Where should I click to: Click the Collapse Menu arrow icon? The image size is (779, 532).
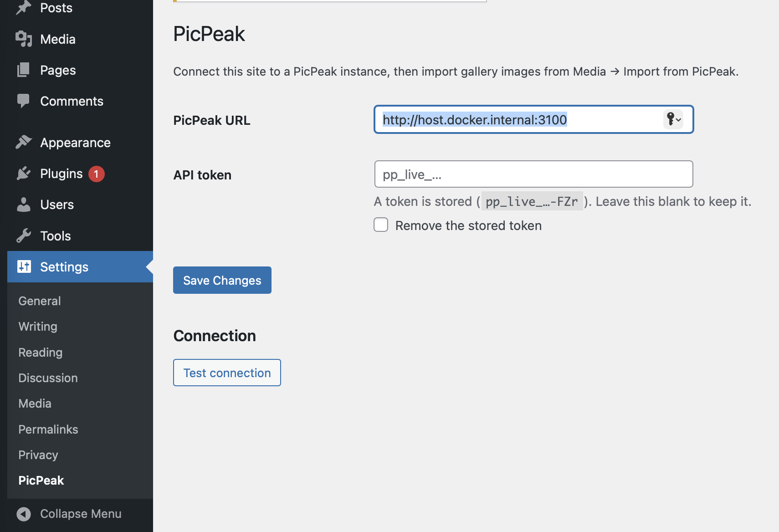click(x=24, y=514)
